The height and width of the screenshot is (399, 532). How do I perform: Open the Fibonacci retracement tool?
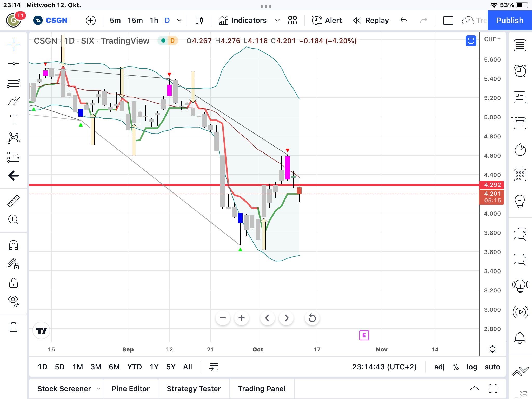point(14,82)
